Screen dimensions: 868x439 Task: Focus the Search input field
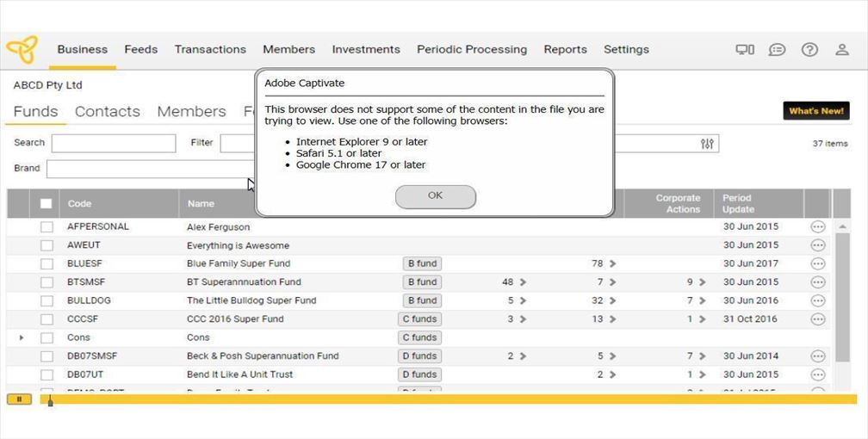click(114, 144)
